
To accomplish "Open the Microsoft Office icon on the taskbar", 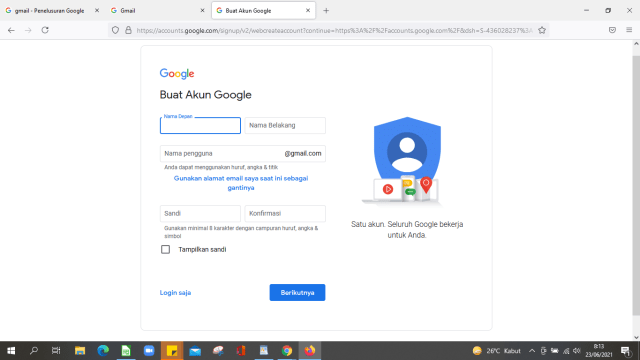I will coord(241,351).
